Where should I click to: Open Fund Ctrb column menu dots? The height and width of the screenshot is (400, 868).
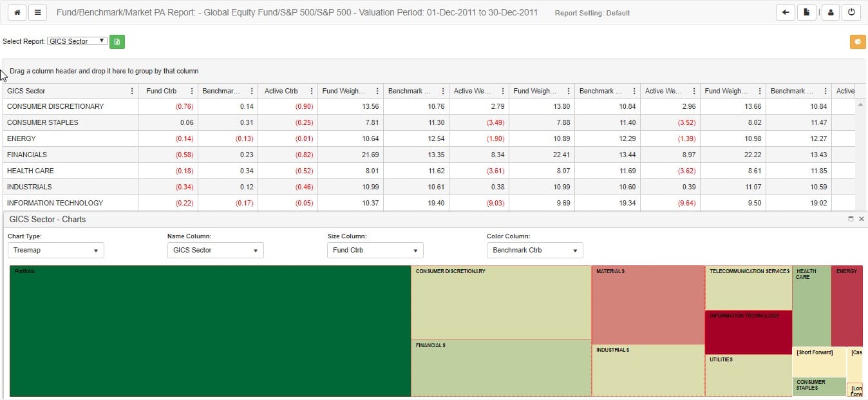(x=192, y=91)
